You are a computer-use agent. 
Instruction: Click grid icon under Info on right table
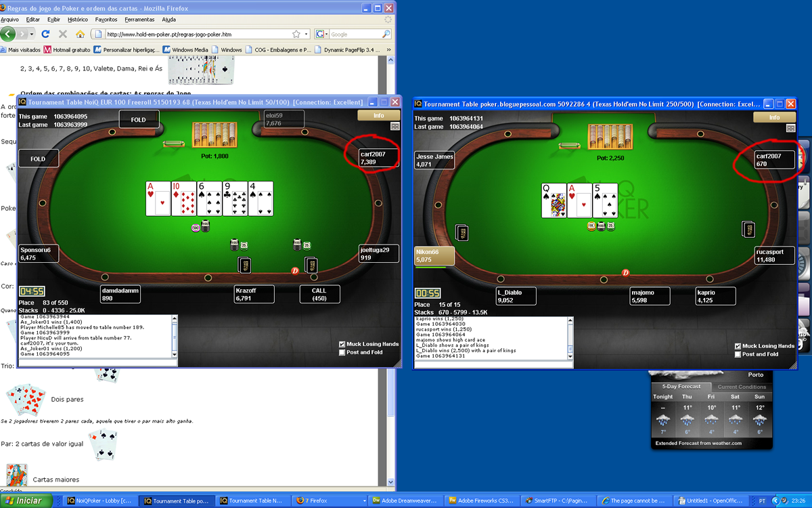point(792,128)
